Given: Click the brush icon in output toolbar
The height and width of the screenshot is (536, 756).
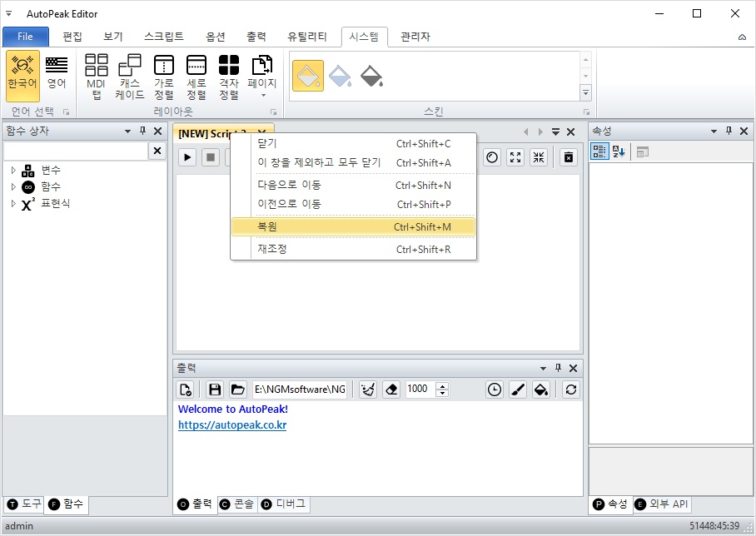Looking at the screenshot, I should click(x=518, y=390).
